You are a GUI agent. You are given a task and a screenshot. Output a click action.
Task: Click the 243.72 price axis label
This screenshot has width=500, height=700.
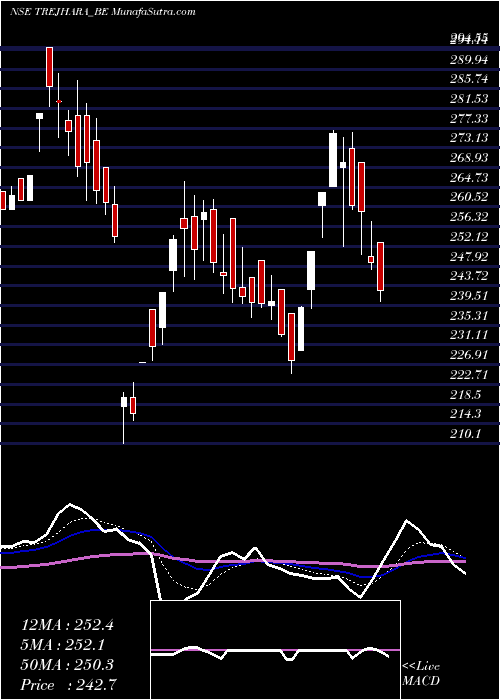468,276
